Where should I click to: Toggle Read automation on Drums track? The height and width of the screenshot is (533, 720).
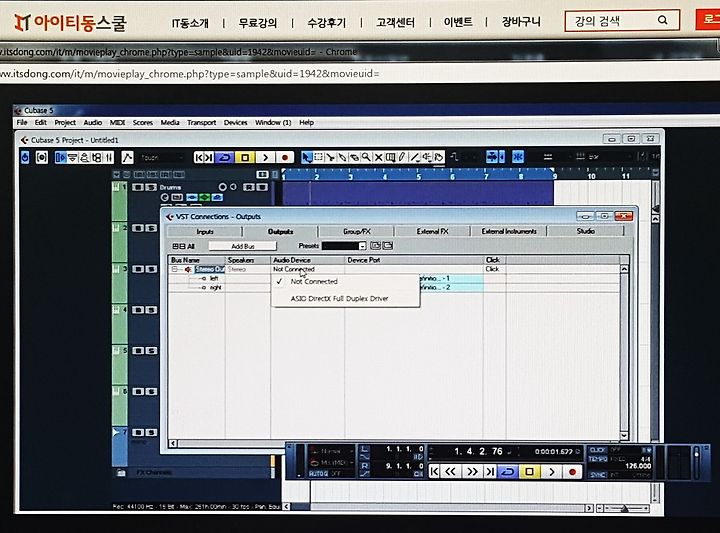(x=249, y=187)
